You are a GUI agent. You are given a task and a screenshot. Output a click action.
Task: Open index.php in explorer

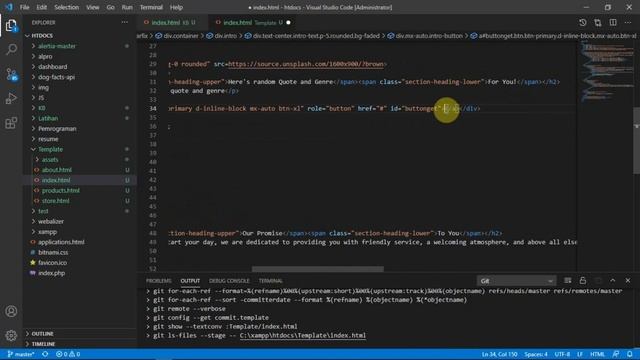pyautogui.click(x=80, y=273)
